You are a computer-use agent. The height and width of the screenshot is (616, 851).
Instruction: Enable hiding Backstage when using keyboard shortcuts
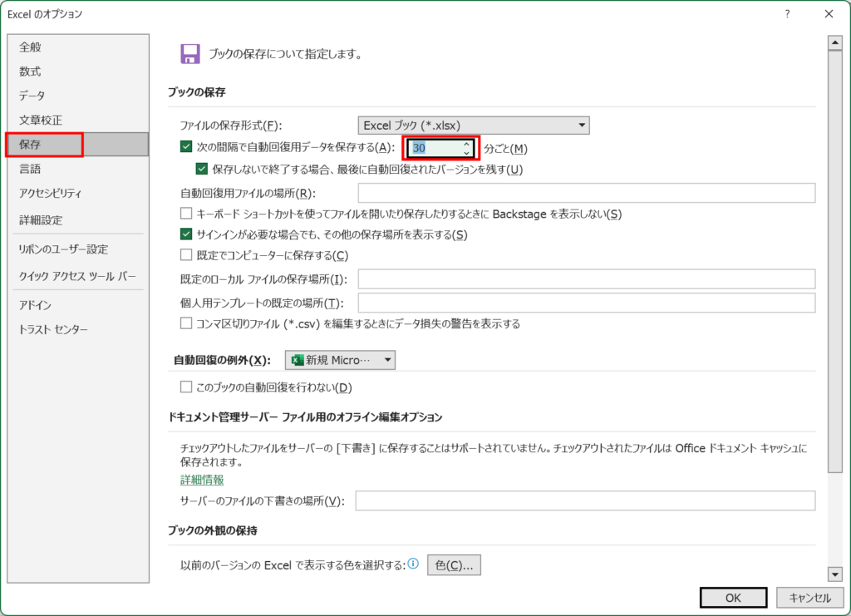click(184, 213)
